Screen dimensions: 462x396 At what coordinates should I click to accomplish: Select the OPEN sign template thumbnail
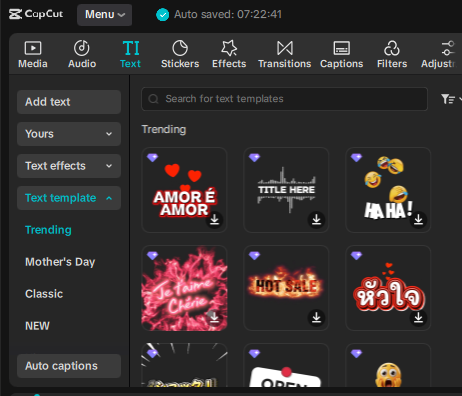pos(286,365)
